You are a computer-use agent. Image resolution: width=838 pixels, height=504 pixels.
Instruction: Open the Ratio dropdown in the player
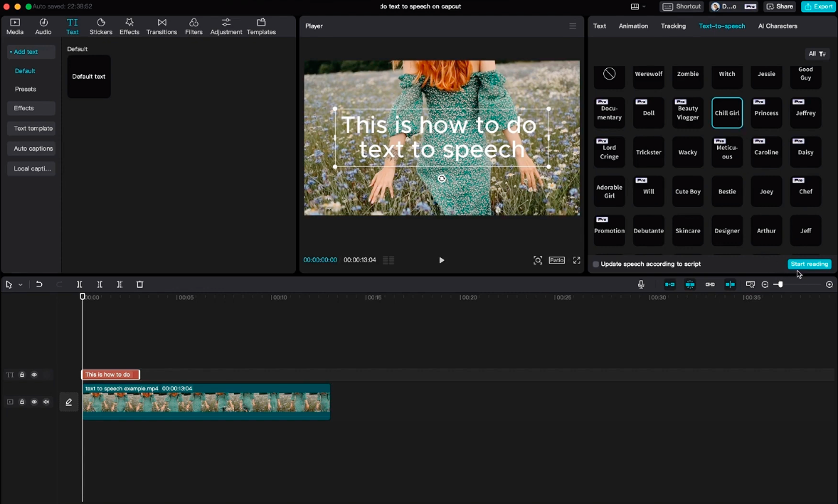(x=556, y=259)
